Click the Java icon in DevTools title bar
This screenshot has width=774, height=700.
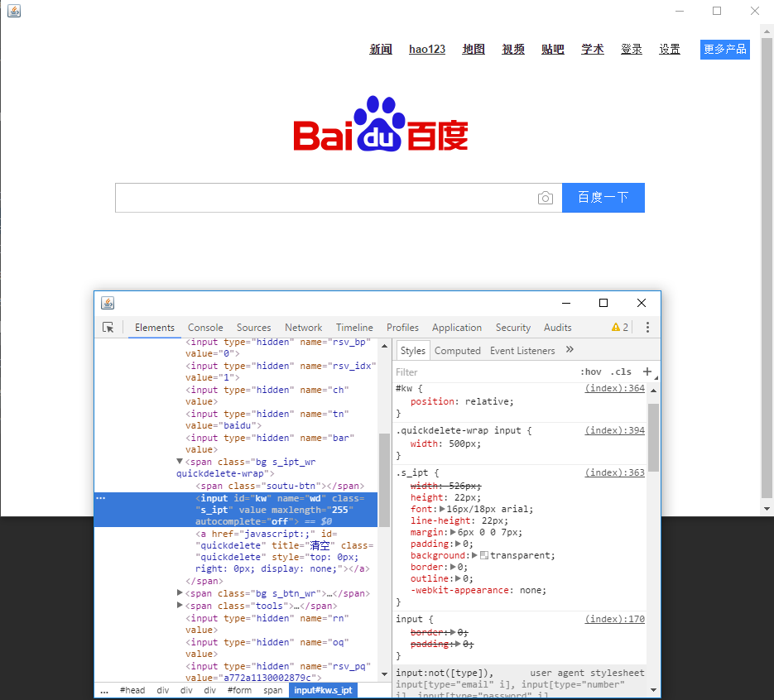(108, 303)
